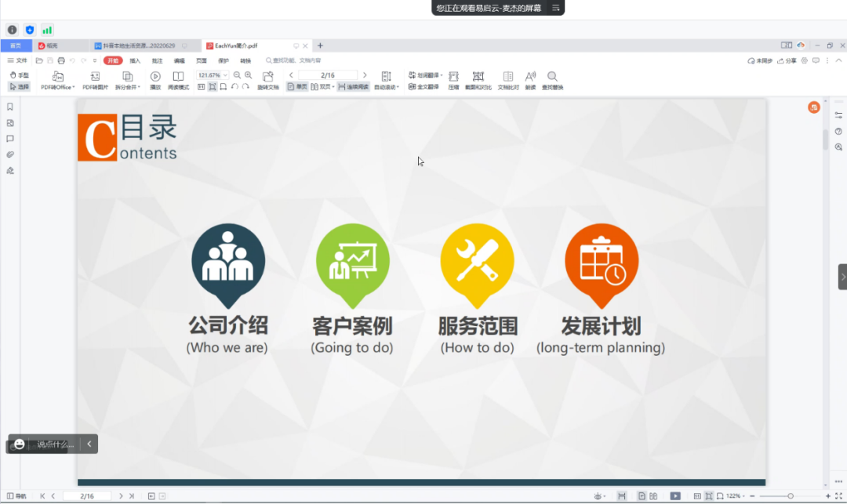The width and height of the screenshot is (847, 504).
Task: Switch to the 手型 hand tool
Action: (19, 75)
